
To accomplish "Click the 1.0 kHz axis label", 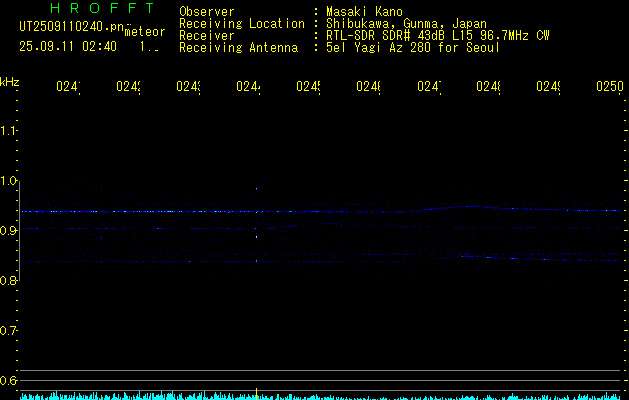I will point(8,181).
